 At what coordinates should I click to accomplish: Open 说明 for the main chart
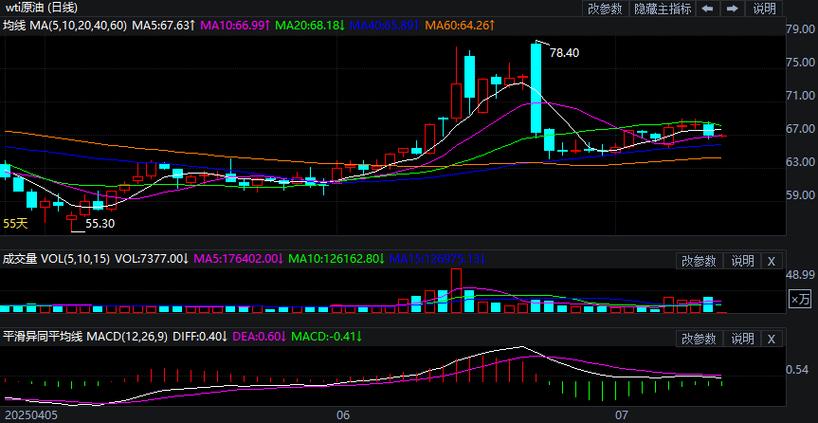pyautogui.click(x=764, y=8)
